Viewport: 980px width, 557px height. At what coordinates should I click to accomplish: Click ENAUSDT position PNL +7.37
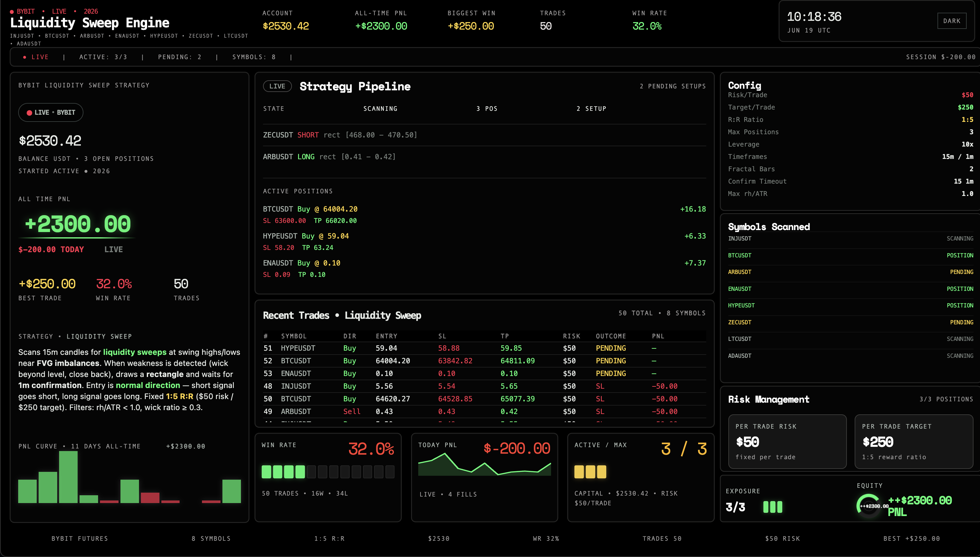pyautogui.click(x=695, y=263)
